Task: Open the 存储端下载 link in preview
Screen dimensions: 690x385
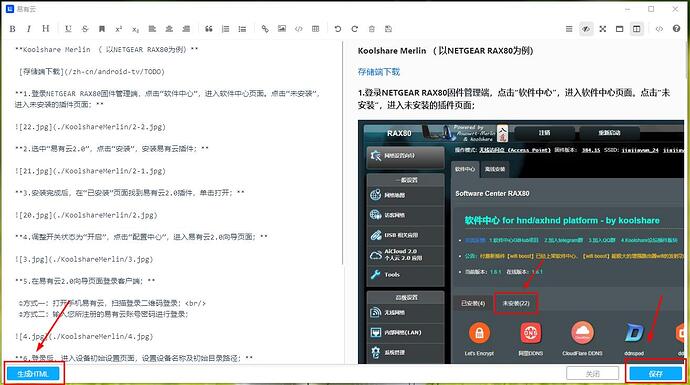Action: coord(378,72)
